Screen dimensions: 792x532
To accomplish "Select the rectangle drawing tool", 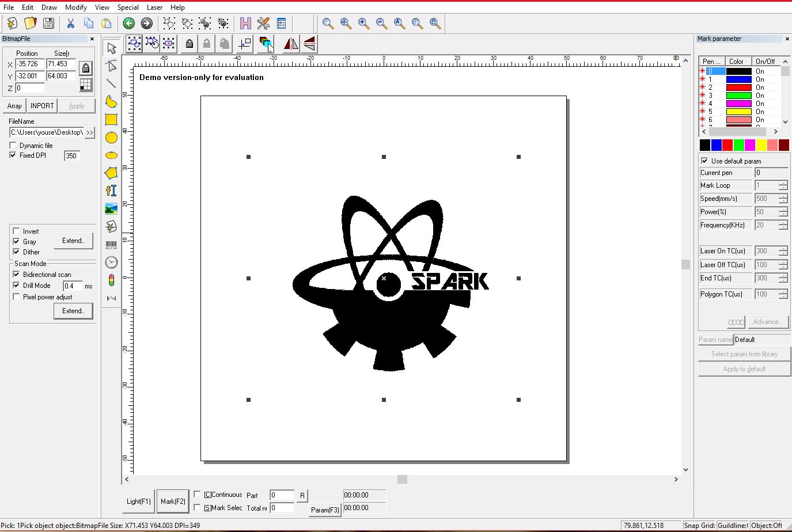I will 111,120.
